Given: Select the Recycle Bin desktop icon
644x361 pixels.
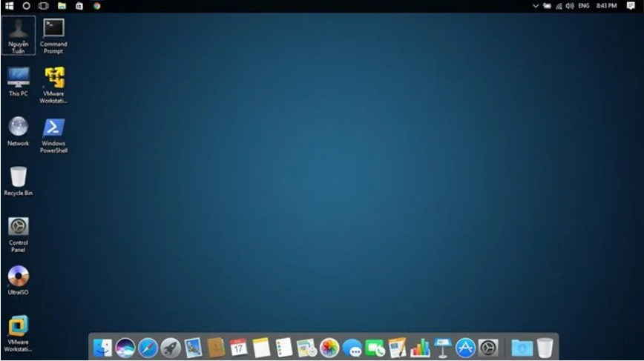Looking at the screenshot, I should (x=19, y=181).
